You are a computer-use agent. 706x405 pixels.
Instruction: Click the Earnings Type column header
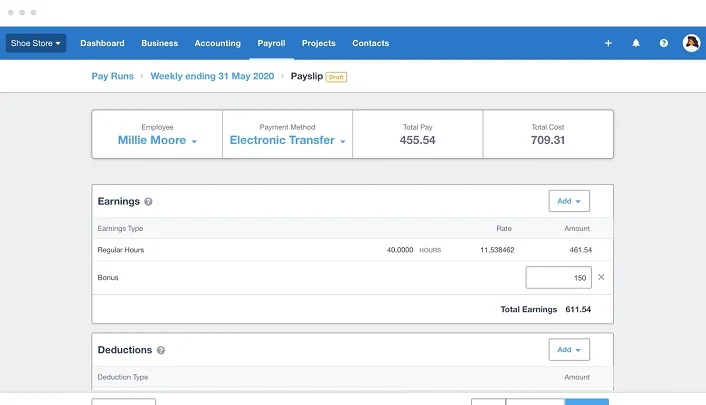click(120, 228)
